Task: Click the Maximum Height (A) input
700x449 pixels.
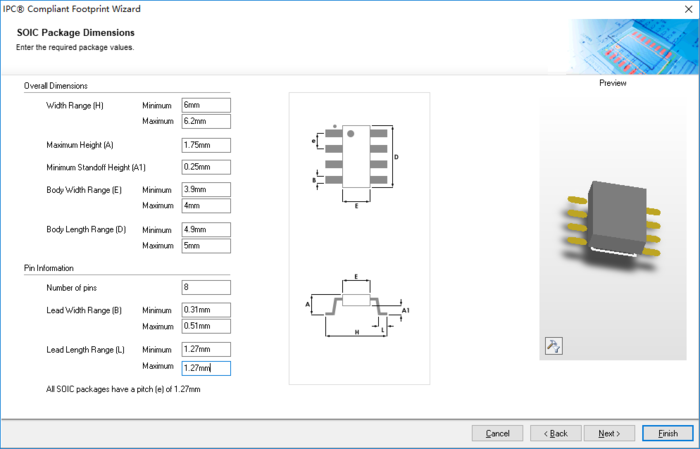Action: click(x=205, y=145)
